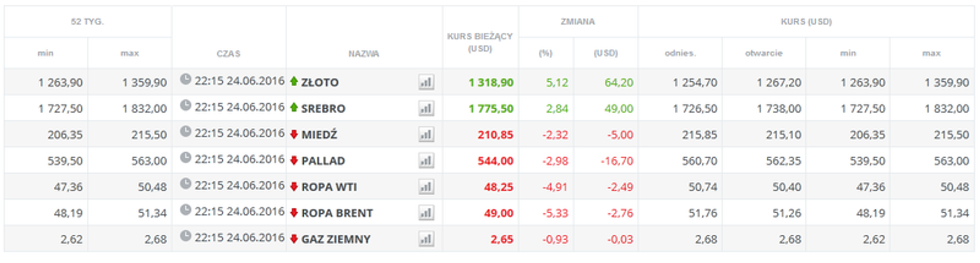This screenshot has height=263, width=980.
Task: Open the chart icon for ZŁOTO
Action: point(426,82)
